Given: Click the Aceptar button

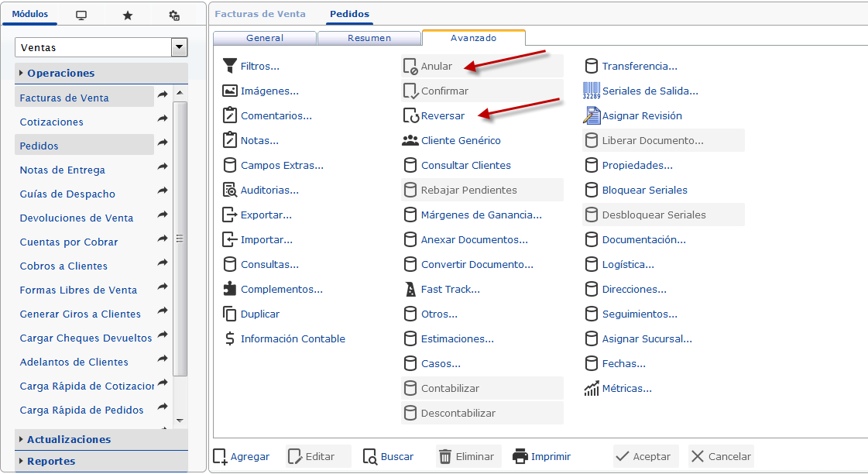Looking at the screenshot, I should tap(646, 456).
